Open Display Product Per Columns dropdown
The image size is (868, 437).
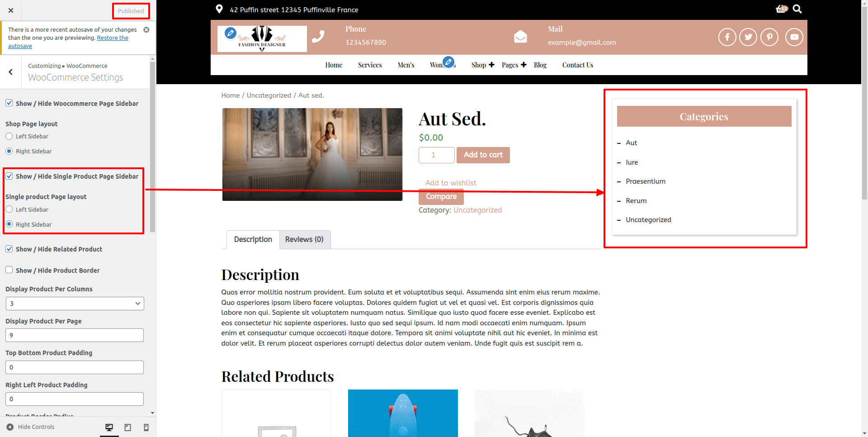(75, 304)
